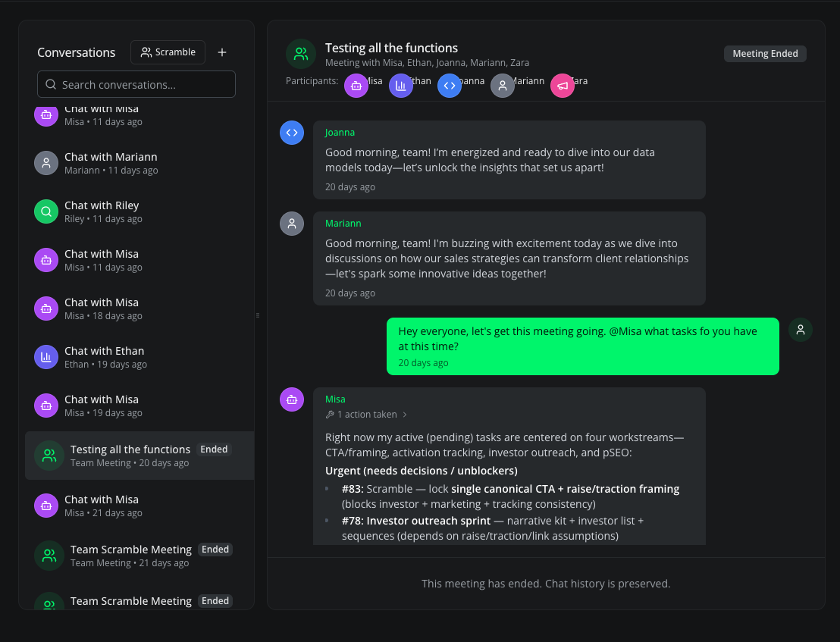Select Ethan's bar chart participant icon
This screenshot has height=642, width=840.
pos(401,85)
